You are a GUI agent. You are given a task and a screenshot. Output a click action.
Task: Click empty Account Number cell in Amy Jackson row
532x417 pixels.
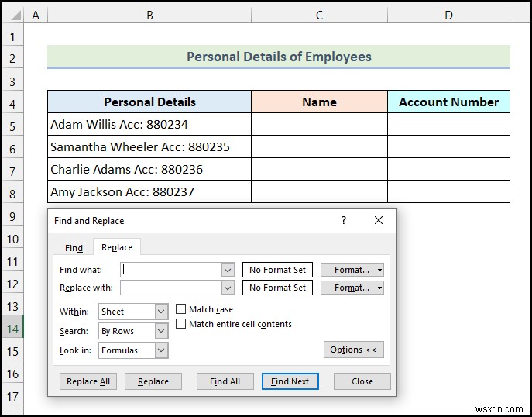[x=448, y=191]
